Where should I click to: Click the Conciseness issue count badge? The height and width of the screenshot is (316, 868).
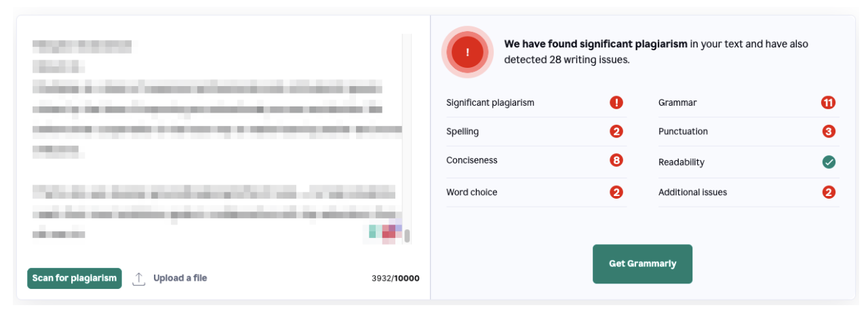coord(616,161)
